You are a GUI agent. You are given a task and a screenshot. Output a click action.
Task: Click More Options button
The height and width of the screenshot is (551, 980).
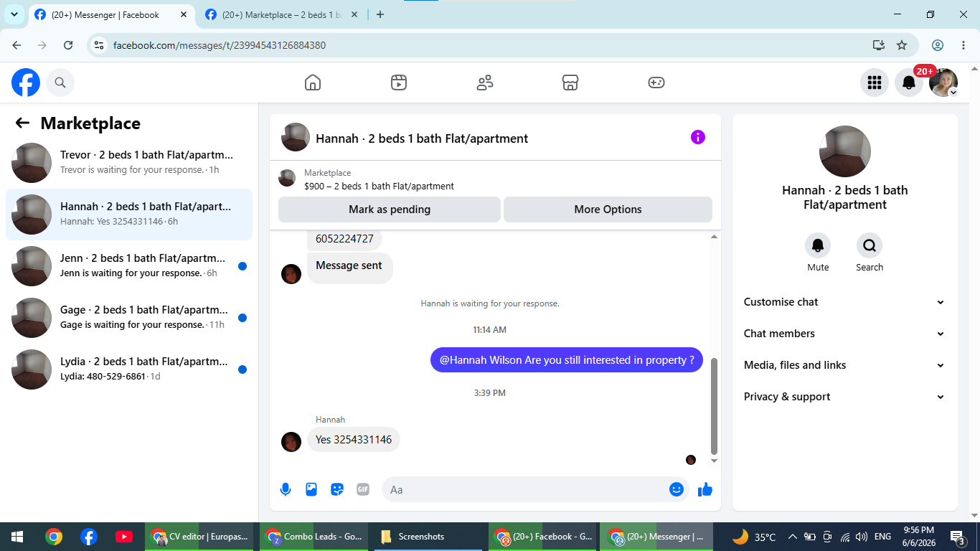pyautogui.click(x=608, y=209)
